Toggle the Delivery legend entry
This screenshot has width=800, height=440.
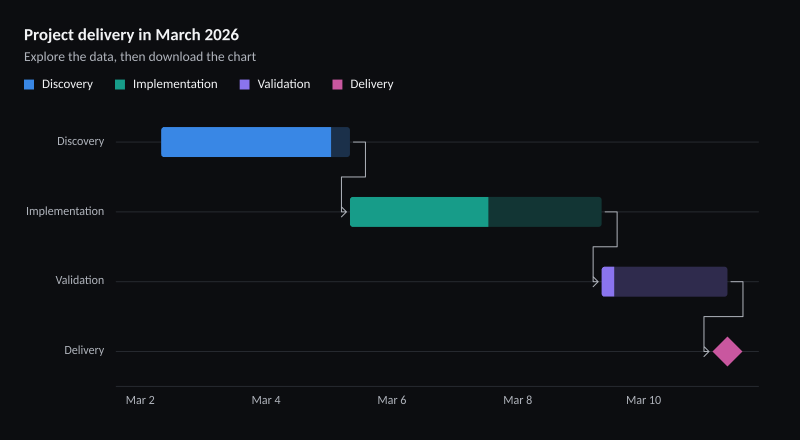coord(363,84)
